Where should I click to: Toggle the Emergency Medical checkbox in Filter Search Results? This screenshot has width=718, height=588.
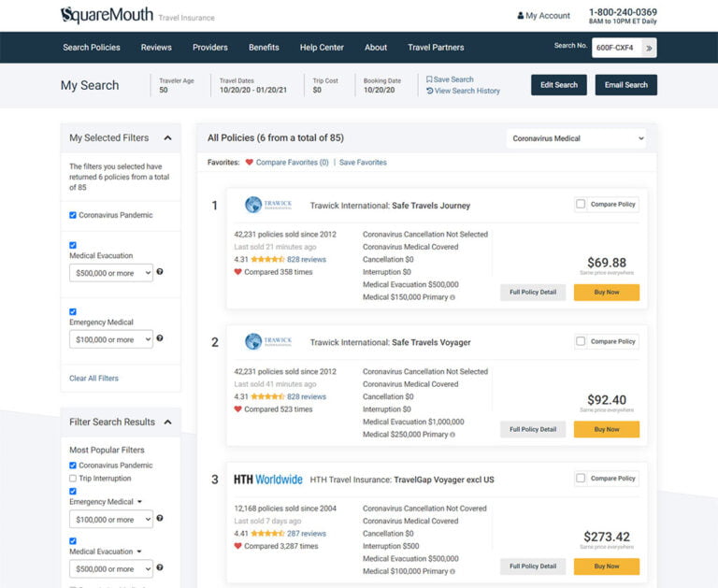[73, 491]
